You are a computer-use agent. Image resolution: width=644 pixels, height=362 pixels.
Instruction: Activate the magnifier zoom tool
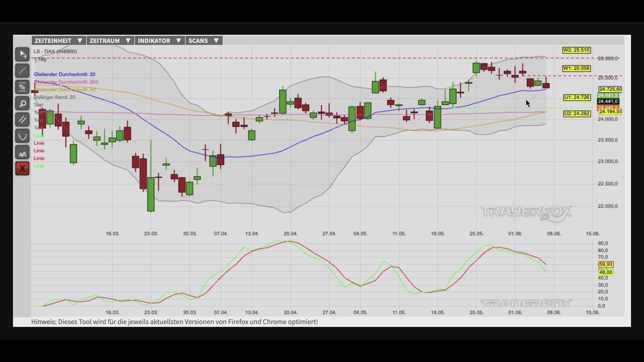(x=22, y=104)
